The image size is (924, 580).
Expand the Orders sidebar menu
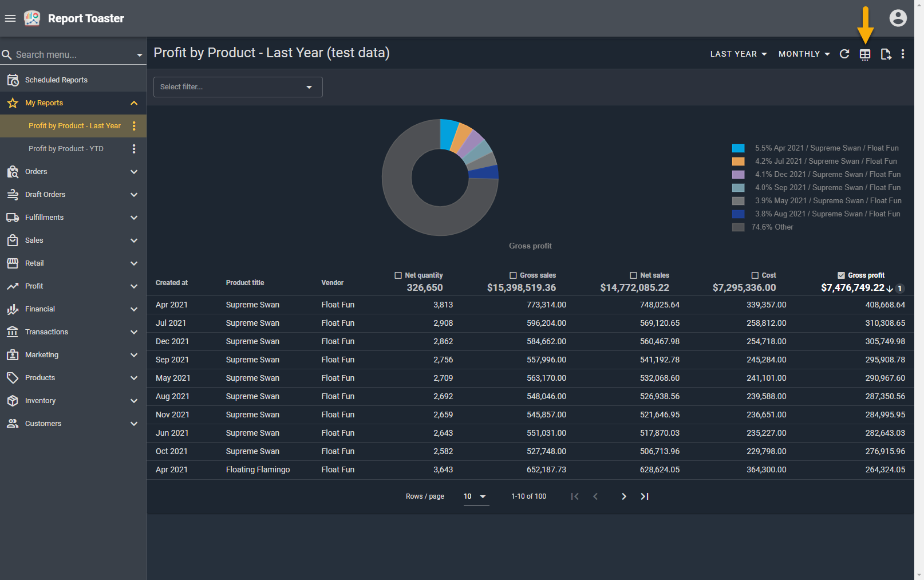73,172
